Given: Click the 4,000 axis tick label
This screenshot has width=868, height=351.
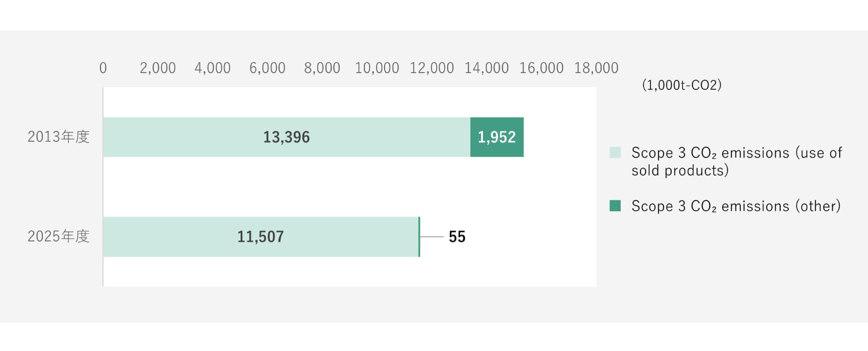Looking at the screenshot, I should click(212, 68).
